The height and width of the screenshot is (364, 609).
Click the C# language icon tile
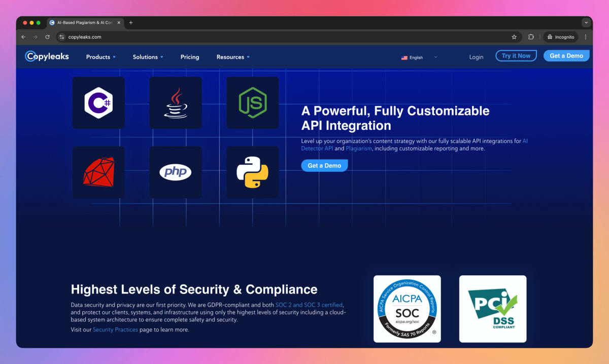click(x=98, y=102)
